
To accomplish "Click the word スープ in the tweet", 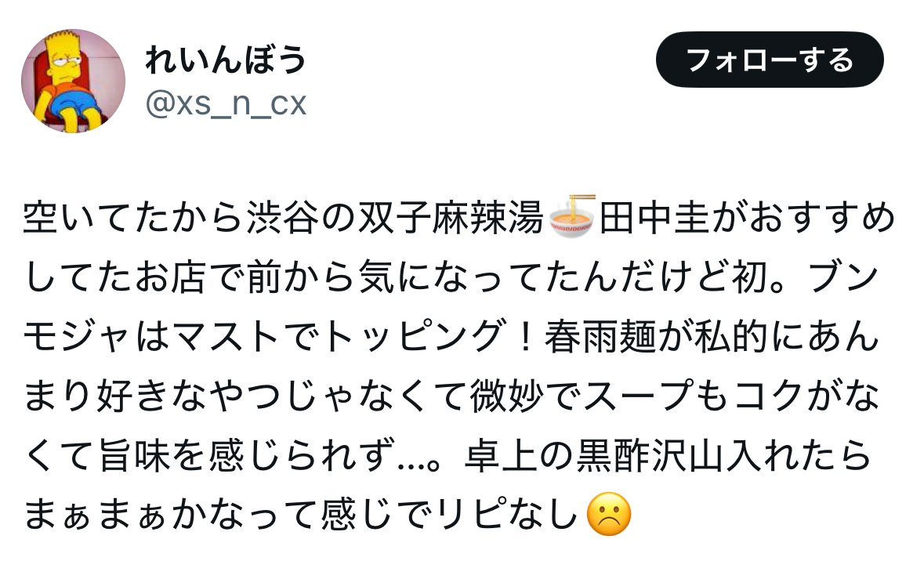I will pos(638,396).
